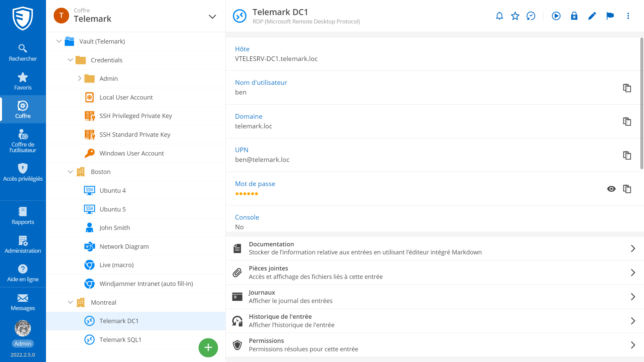Select the Network Diagram entry
Viewport: 644px width, 362px height.
(124, 246)
